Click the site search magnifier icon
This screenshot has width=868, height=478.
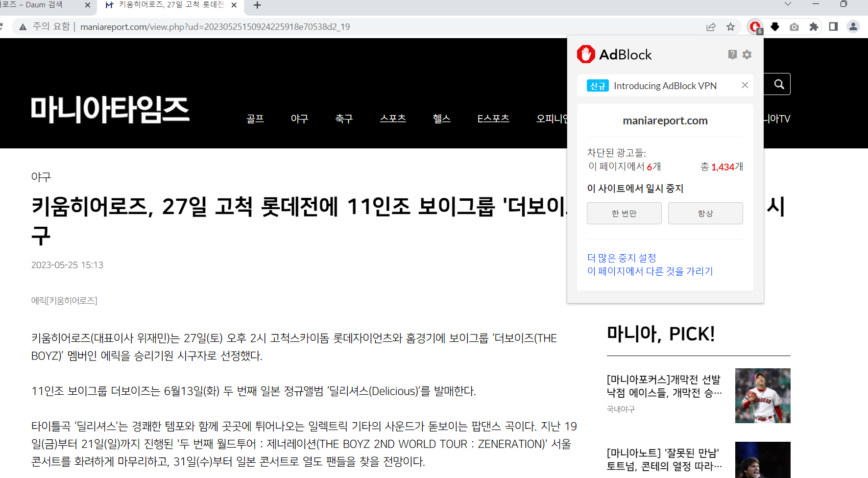[x=779, y=84]
